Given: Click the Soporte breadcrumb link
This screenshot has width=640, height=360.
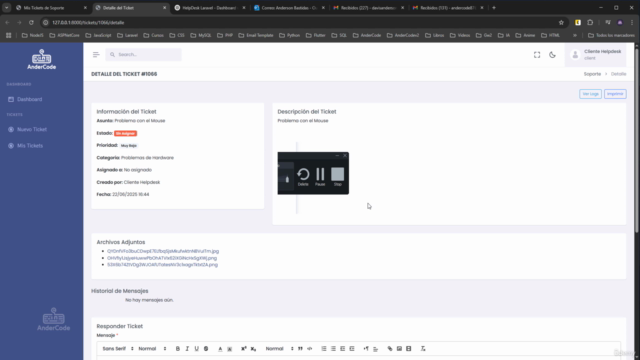Looking at the screenshot, I should (592, 74).
